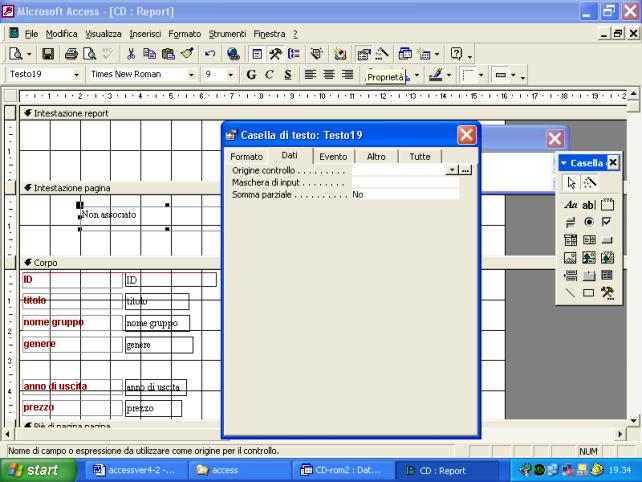642x482 pixels.
Task: Expand the View button dropdown arrow
Action: tap(29, 54)
